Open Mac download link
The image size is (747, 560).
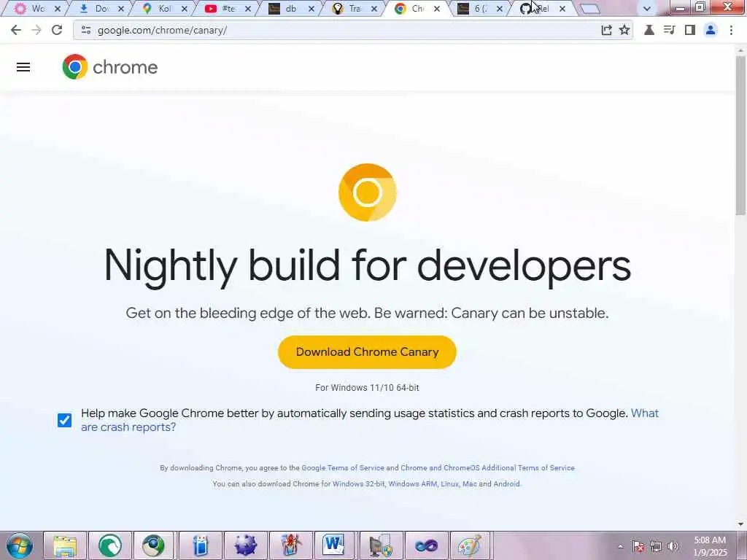point(469,484)
